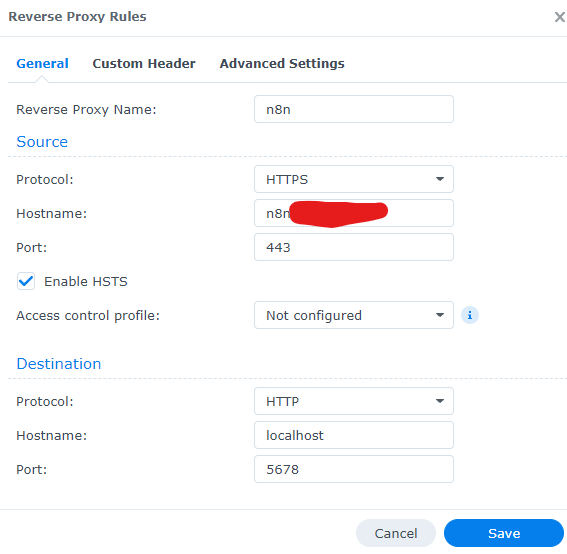Click the Reverse Proxy Rules title text
The height and width of the screenshot is (554, 567).
pos(77,17)
